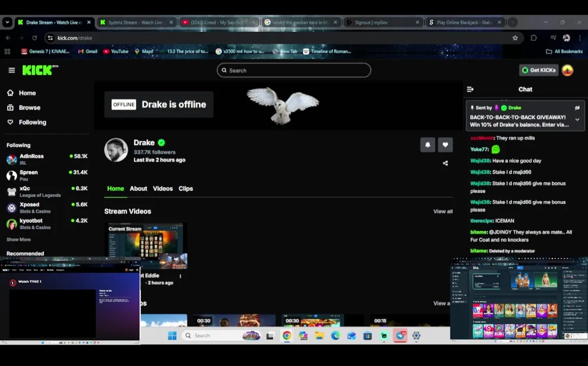Open All Bookmarks folder
588x366 pixels.
coord(564,51)
